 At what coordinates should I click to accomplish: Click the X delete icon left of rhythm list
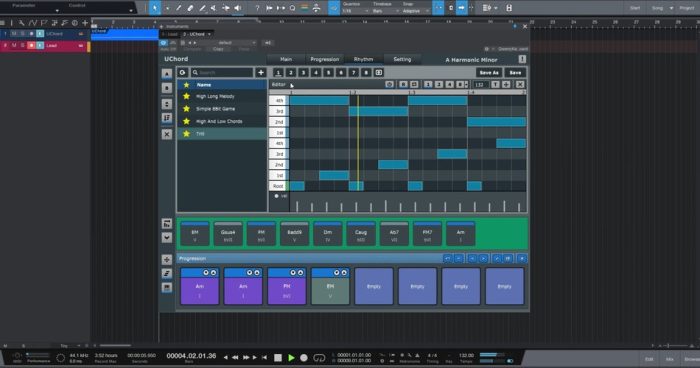point(167,134)
